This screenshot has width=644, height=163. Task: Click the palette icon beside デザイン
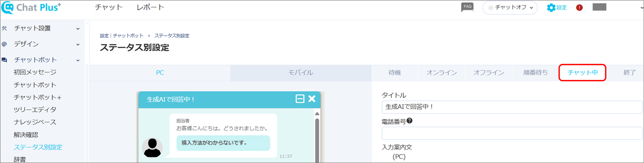[4, 44]
